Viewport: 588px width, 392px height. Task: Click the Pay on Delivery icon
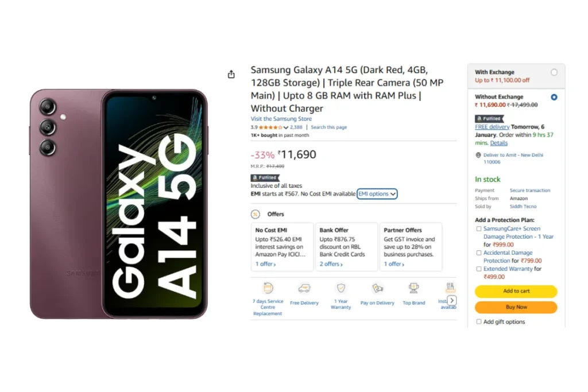(377, 288)
